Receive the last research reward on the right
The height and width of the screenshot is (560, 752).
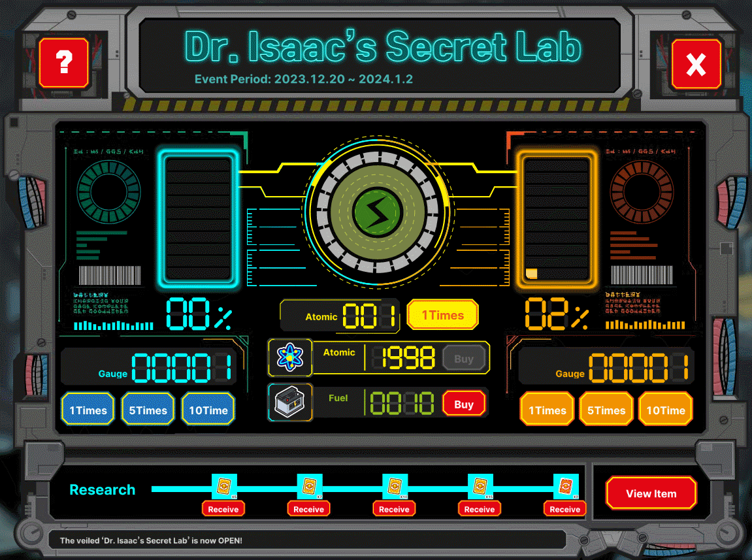click(x=564, y=509)
